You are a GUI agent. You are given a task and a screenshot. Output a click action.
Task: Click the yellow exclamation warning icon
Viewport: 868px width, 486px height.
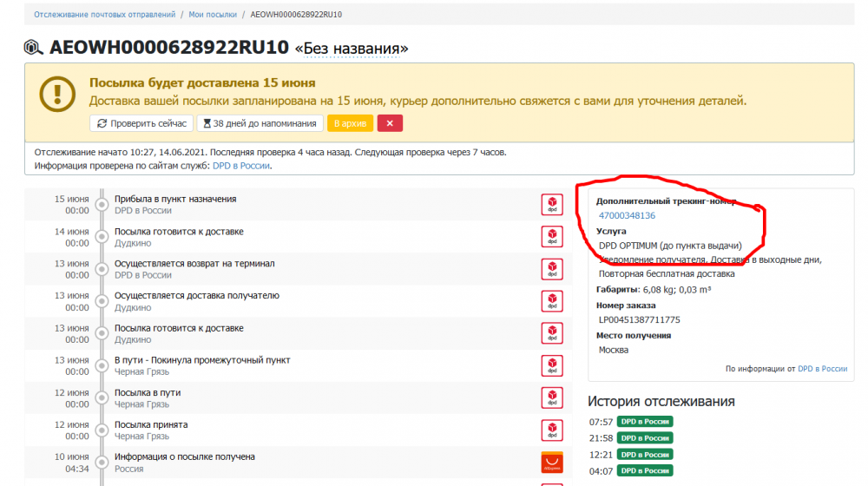(x=57, y=91)
